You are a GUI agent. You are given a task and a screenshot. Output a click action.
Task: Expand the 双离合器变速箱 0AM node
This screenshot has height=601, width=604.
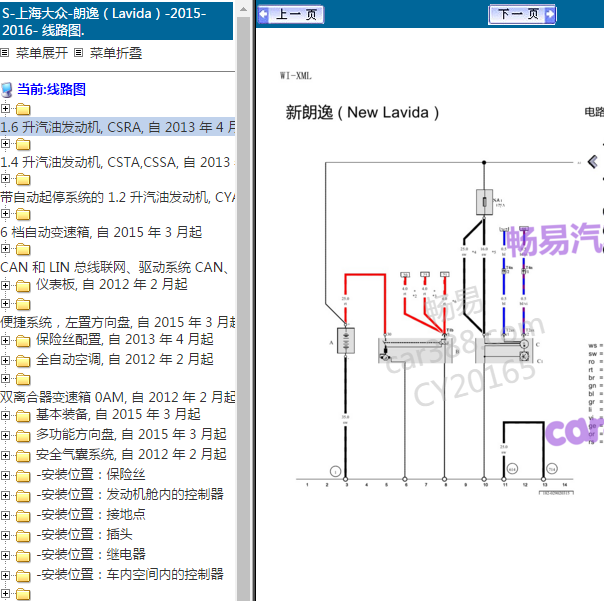pos(5,378)
